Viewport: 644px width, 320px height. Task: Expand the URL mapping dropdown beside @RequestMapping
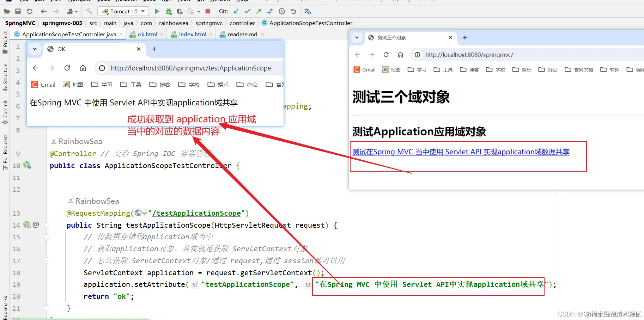145,213
